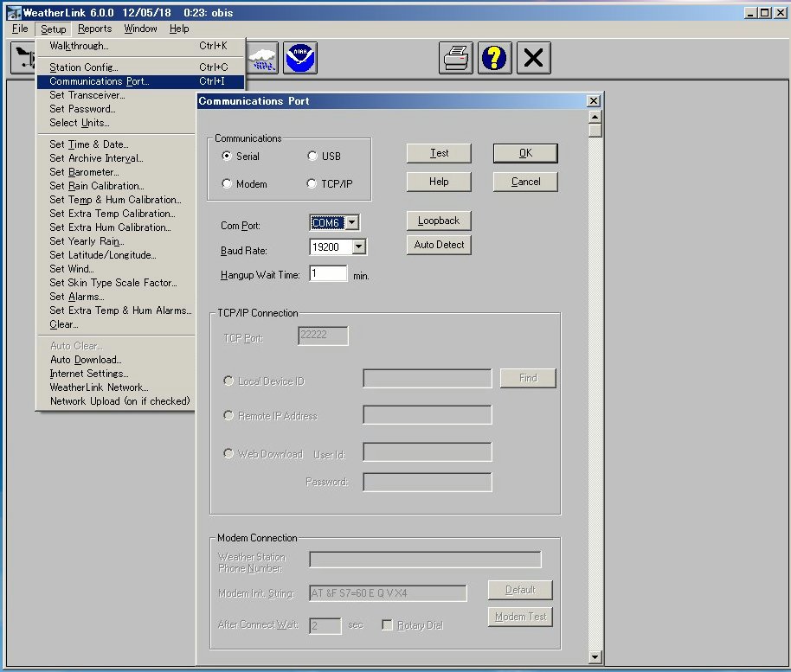Choose Set Yearly Rain menu item
This screenshot has width=791, height=672.
click(117, 241)
